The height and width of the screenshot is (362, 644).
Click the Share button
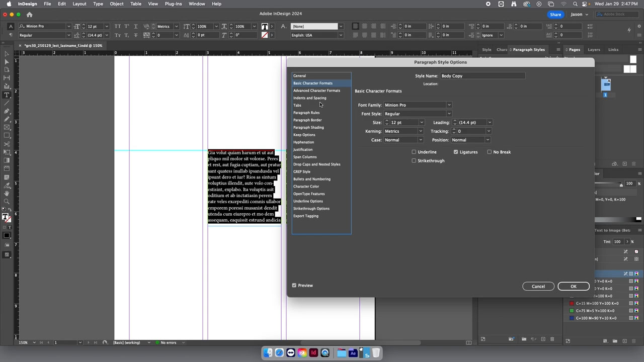click(x=555, y=15)
